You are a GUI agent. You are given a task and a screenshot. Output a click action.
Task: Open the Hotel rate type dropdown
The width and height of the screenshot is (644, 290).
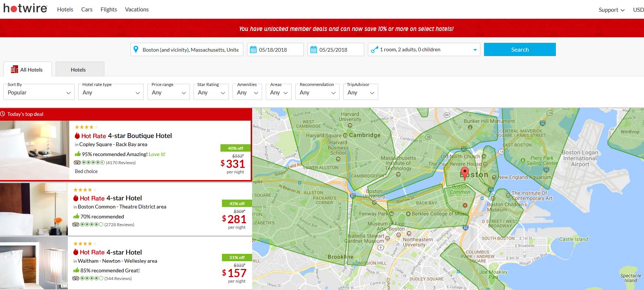[x=111, y=92]
